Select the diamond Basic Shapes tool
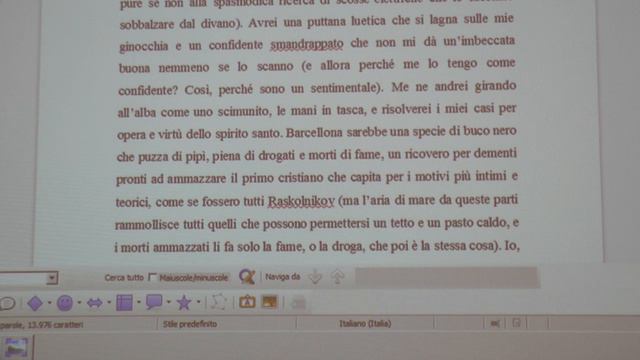640x360 pixels. (35, 303)
